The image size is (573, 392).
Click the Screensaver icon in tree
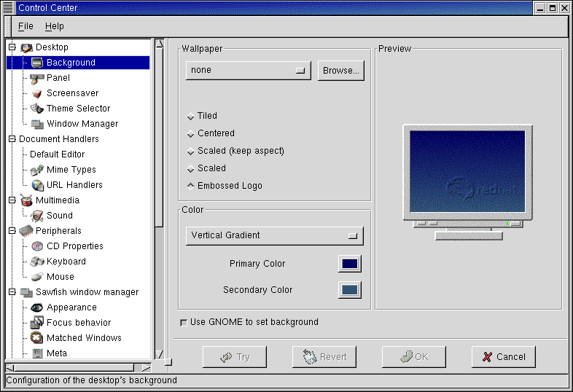point(37,93)
